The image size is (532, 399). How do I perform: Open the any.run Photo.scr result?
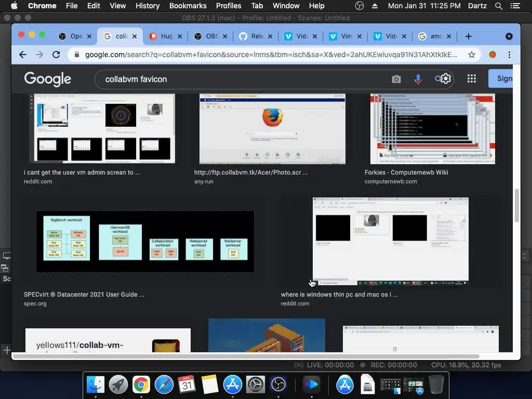coord(251,172)
